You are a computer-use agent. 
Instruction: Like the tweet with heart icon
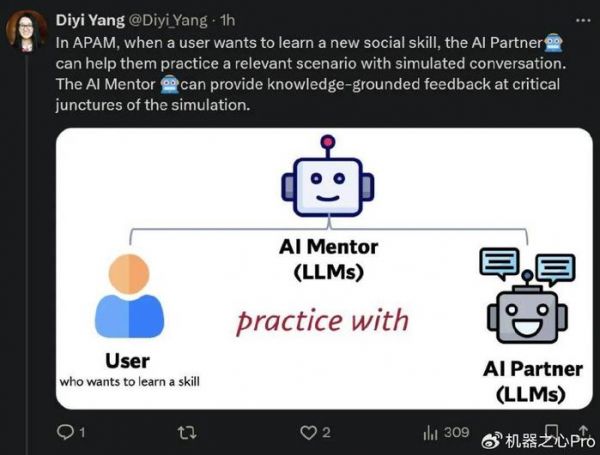[308, 433]
